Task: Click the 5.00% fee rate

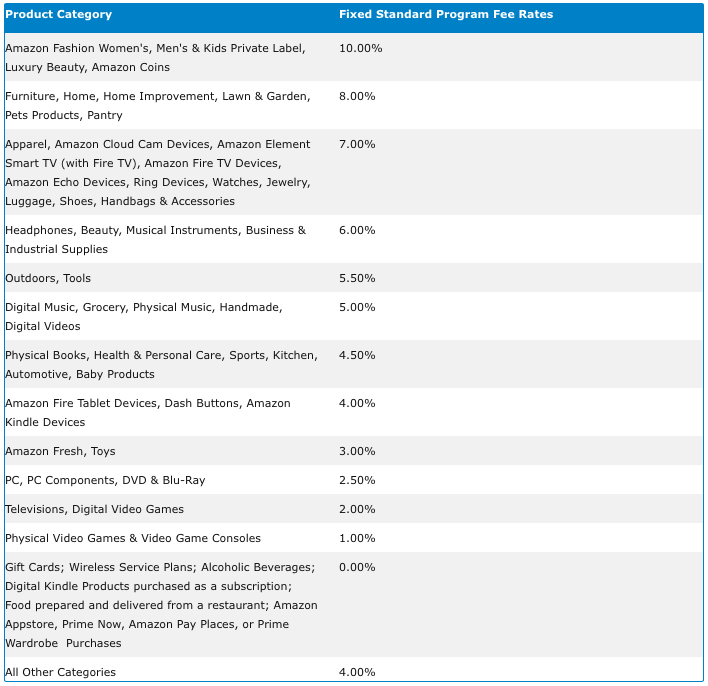Action: tap(357, 307)
